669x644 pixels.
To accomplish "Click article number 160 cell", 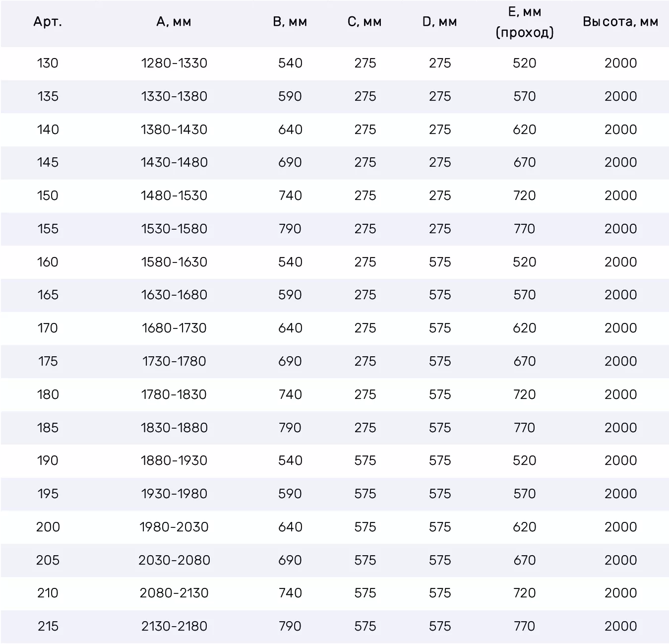I will pyautogui.click(x=48, y=262).
